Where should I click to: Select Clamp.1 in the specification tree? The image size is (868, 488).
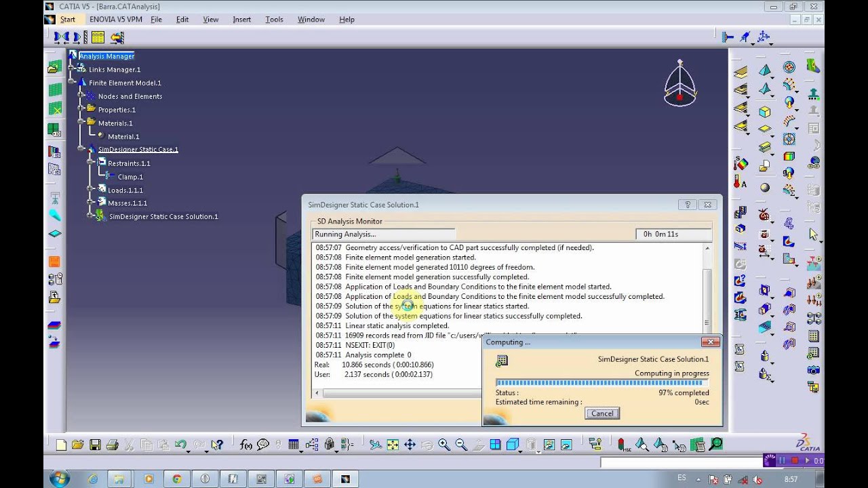pyautogui.click(x=130, y=177)
